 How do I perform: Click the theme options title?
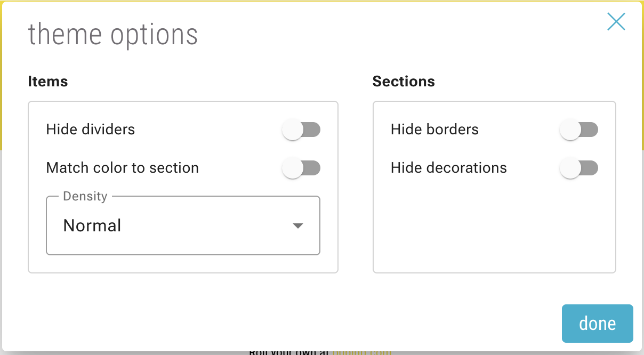(x=113, y=34)
